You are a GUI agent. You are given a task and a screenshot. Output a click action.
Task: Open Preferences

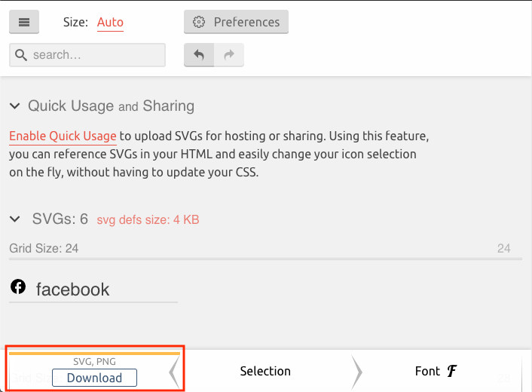pyautogui.click(x=236, y=22)
